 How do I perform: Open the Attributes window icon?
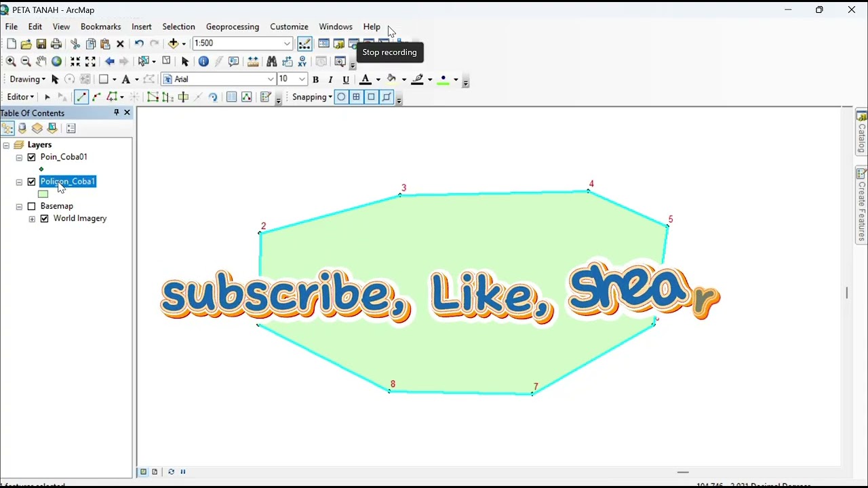click(231, 97)
